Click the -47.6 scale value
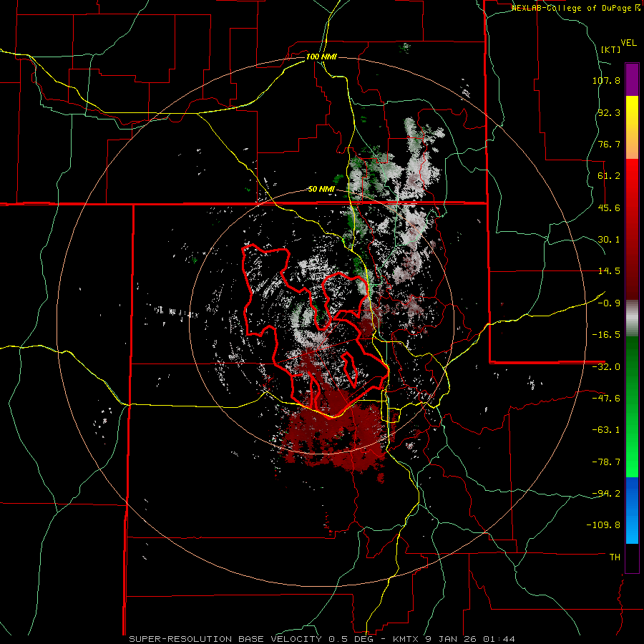 tap(606, 399)
